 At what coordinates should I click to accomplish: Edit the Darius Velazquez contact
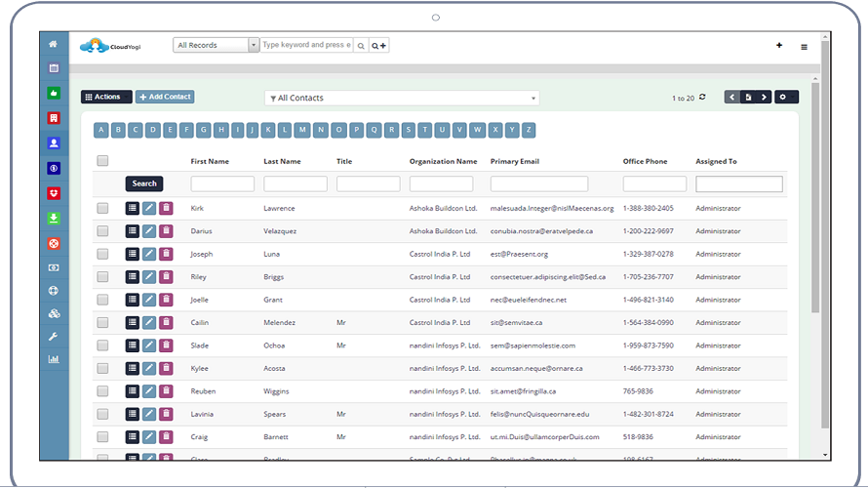[x=149, y=231]
